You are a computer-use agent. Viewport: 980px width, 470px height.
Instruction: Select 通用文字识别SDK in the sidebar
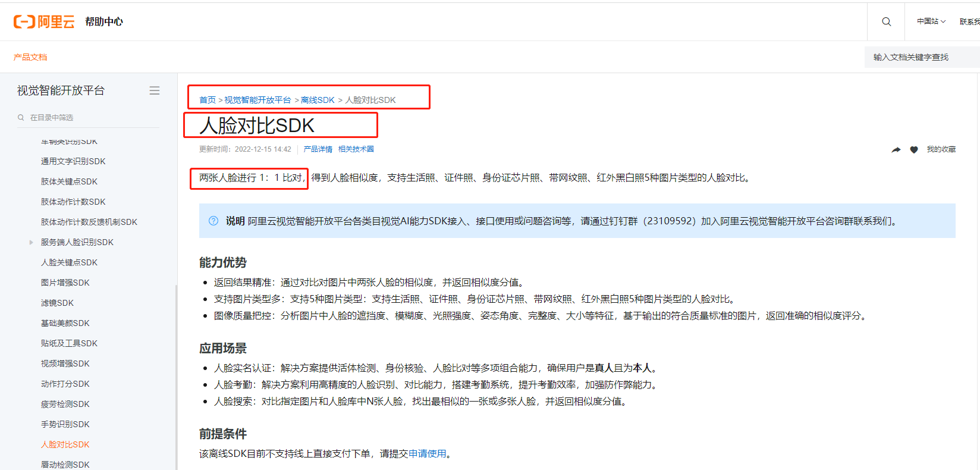coord(73,161)
